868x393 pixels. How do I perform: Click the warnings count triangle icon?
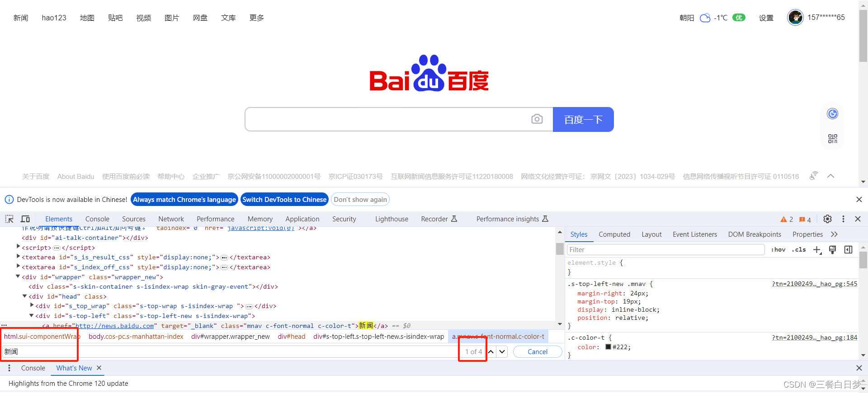783,220
